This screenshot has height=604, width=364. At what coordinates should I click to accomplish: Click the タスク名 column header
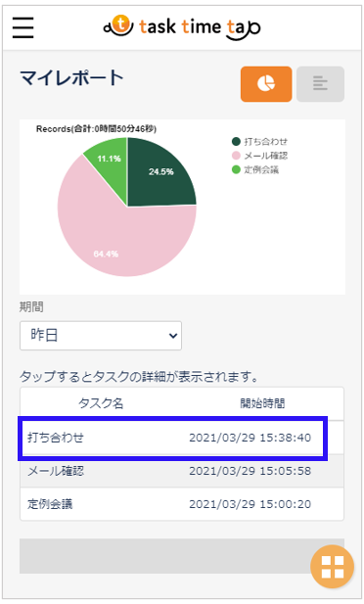tap(101, 403)
